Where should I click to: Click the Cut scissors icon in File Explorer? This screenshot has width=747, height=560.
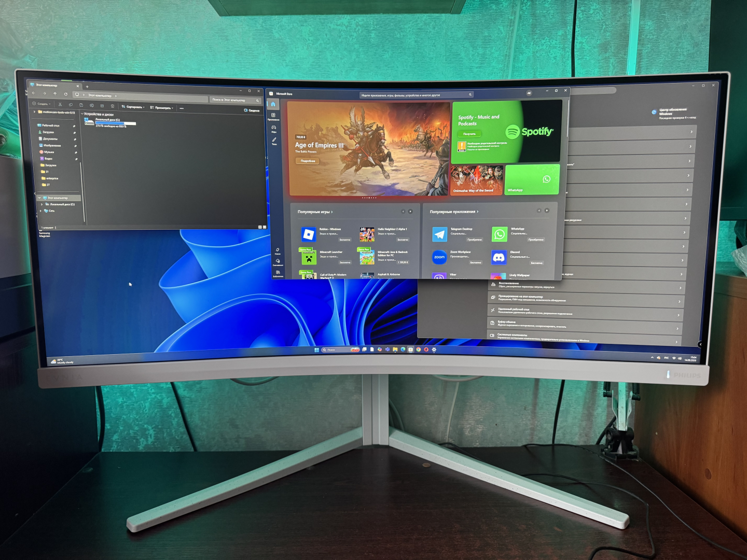click(60, 104)
